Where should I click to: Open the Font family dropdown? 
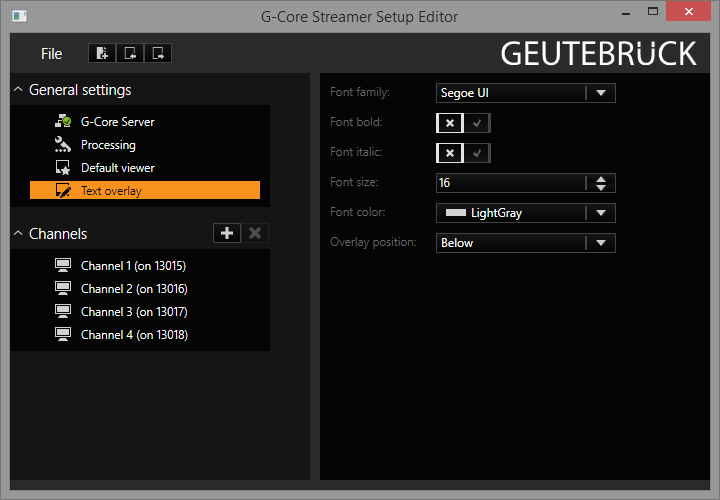click(x=525, y=93)
